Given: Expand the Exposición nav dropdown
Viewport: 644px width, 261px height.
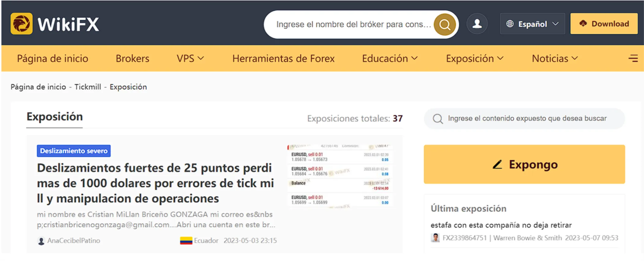Looking at the screenshot, I should coord(475,58).
